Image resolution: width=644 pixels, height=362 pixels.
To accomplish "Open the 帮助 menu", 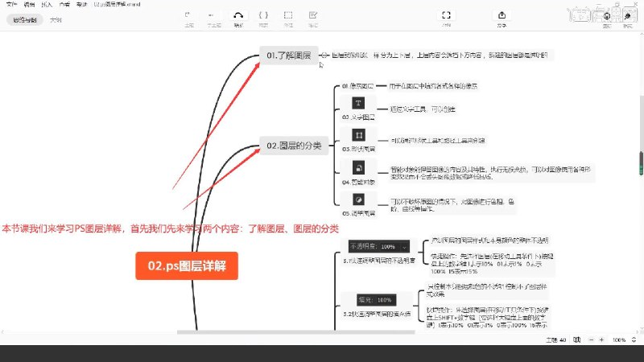I will (82, 4).
